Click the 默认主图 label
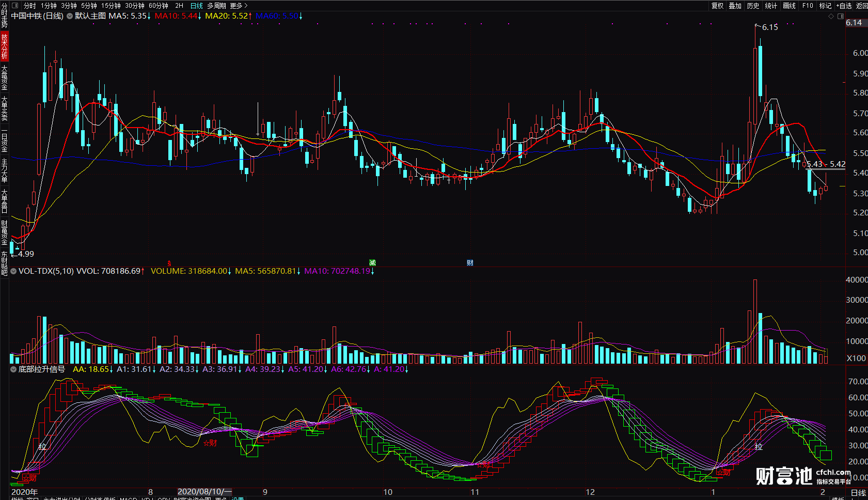Viewport: 868px width, 500px height. pyautogui.click(x=90, y=16)
